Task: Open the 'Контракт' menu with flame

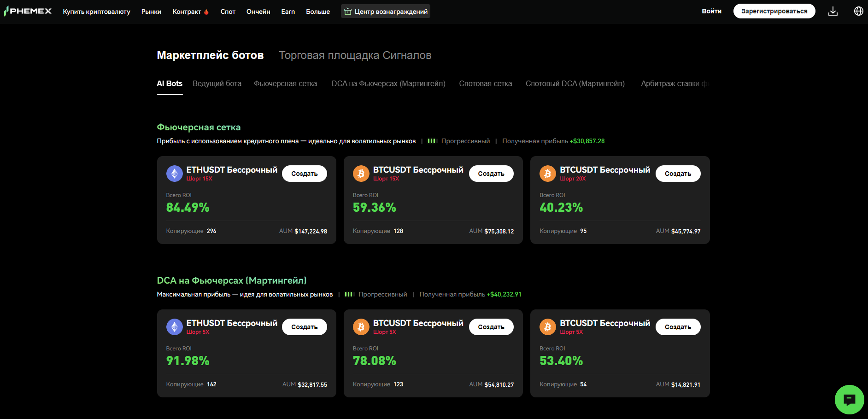Action: [190, 12]
